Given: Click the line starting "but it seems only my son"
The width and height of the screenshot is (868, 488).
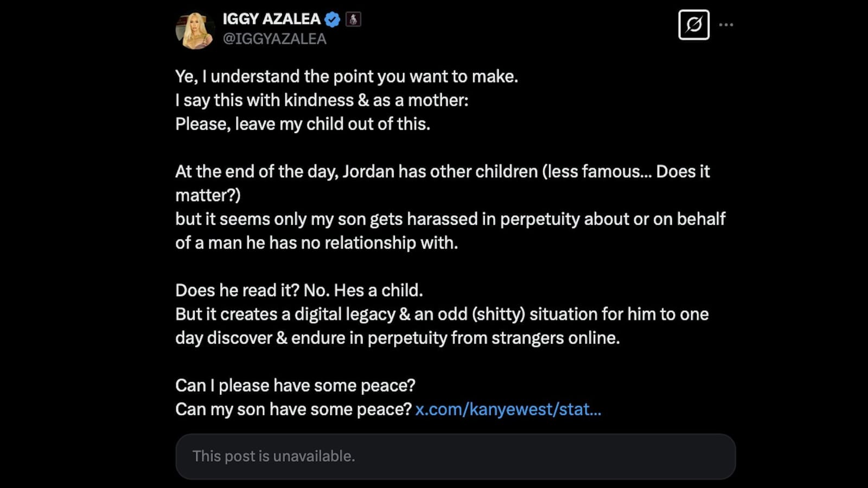Looking at the screenshot, I should pos(450,219).
